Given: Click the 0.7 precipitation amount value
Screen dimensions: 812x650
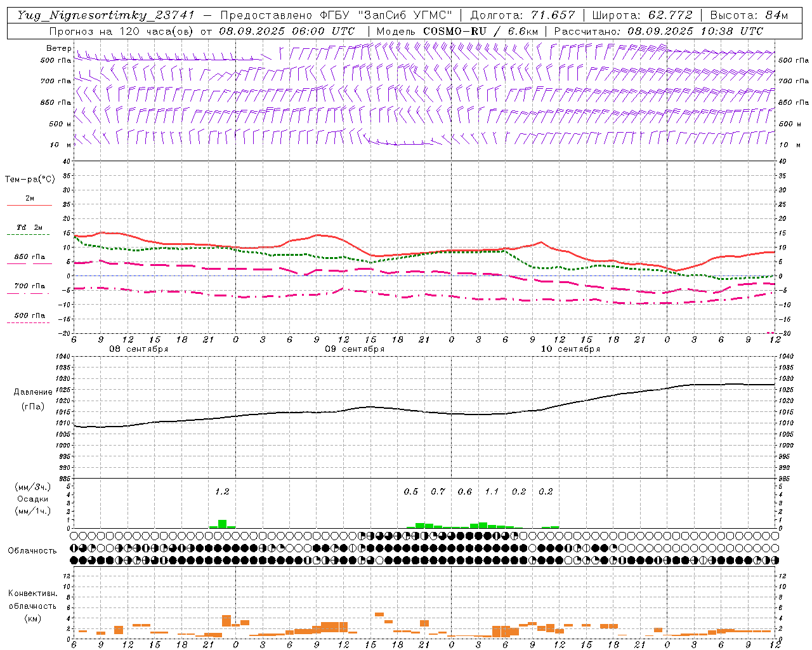Looking at the screenshot, I should click(x=438, y=491).
